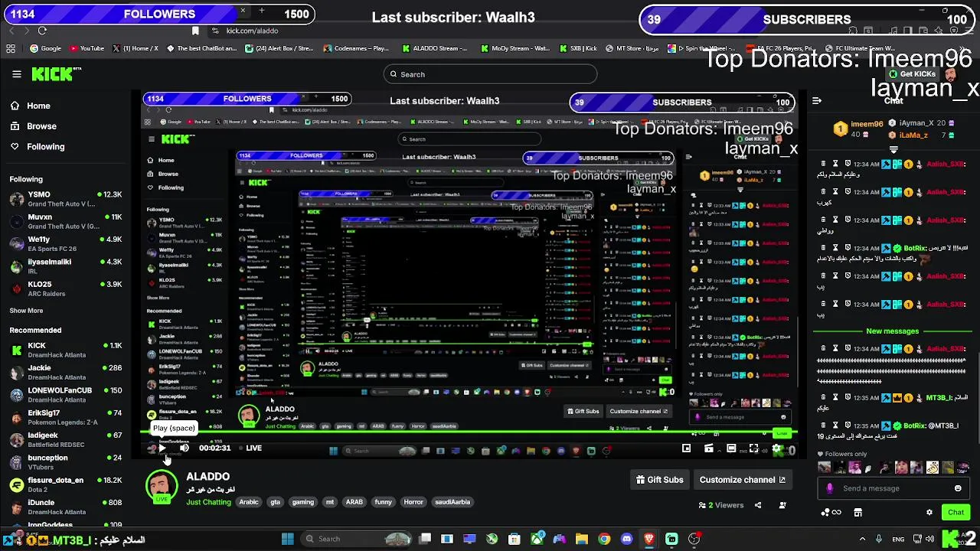Open the hamburger menu beside the Kick logo

[16, 74]
